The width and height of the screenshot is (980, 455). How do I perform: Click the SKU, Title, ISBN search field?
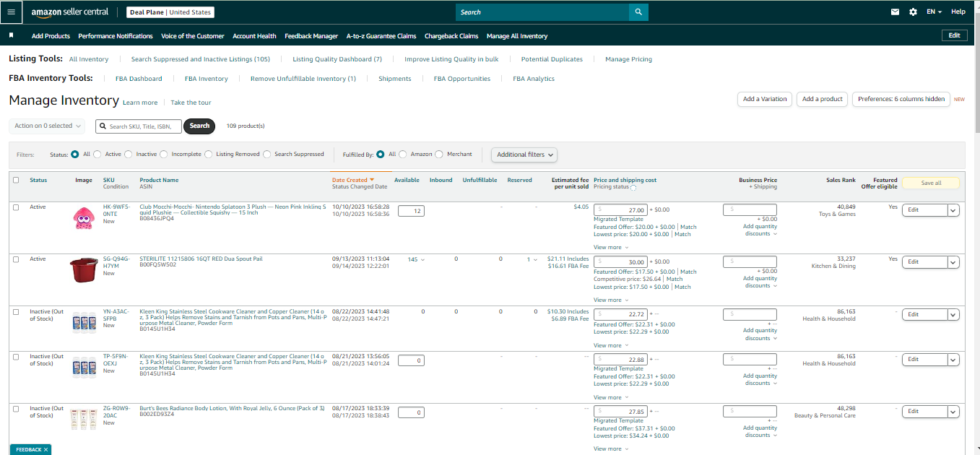coord(139,126)
